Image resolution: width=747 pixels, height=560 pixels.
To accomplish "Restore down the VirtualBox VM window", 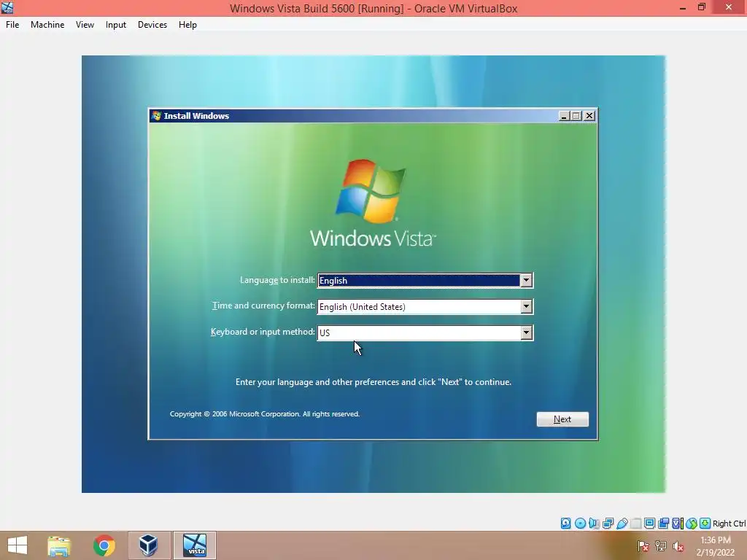I will [701, 7].
